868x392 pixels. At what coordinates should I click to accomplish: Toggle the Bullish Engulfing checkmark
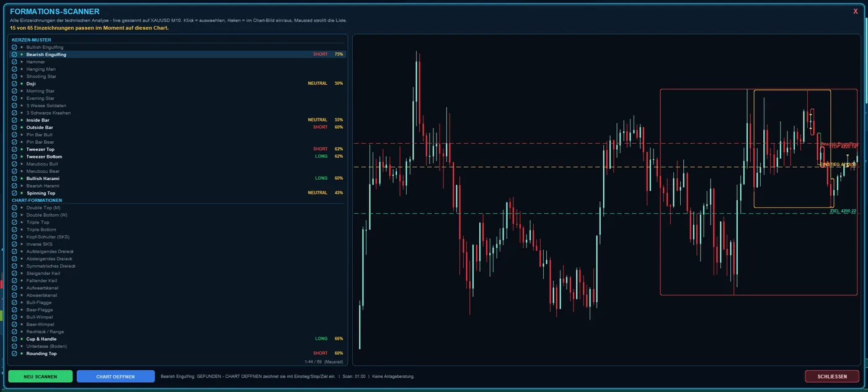[14, 47]
